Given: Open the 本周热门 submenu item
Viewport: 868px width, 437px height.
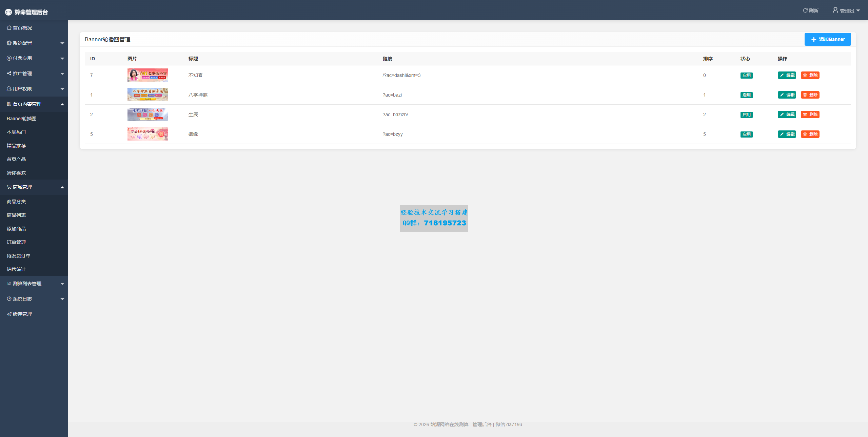Looking at the screenshot, I should (x=16, y=132).
